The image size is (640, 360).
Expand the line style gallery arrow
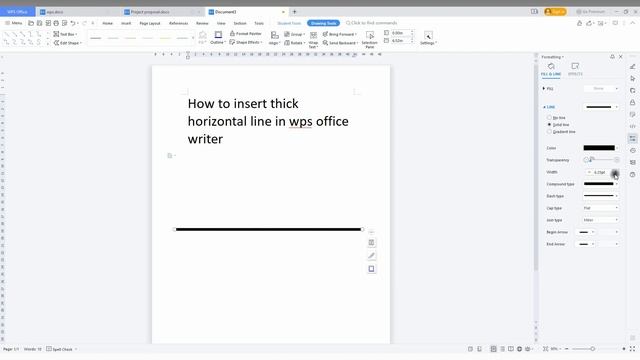(x=193, y=38)
